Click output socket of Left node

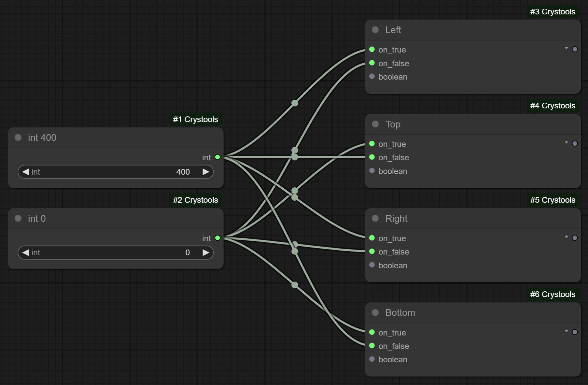[x=575, y=49]
